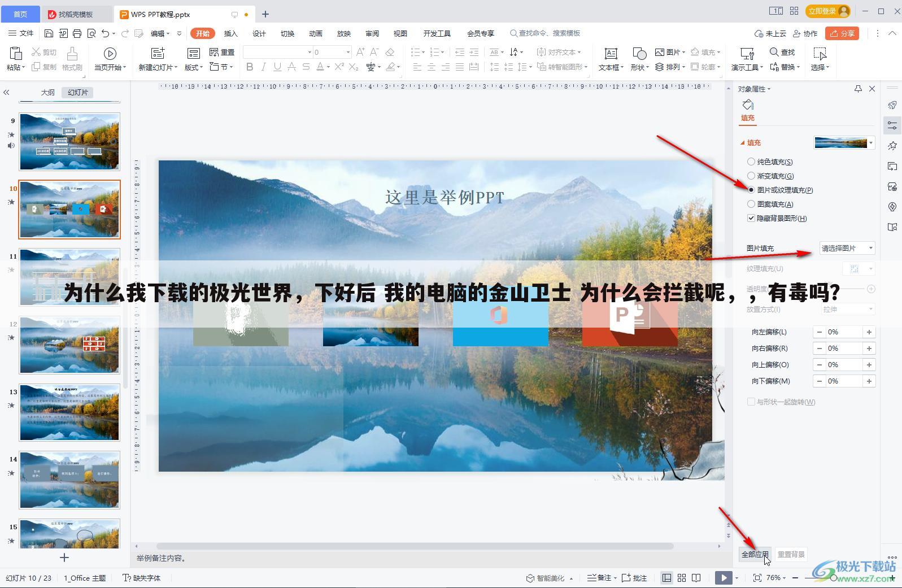Click the Notes button in status bar

[600, 578]
